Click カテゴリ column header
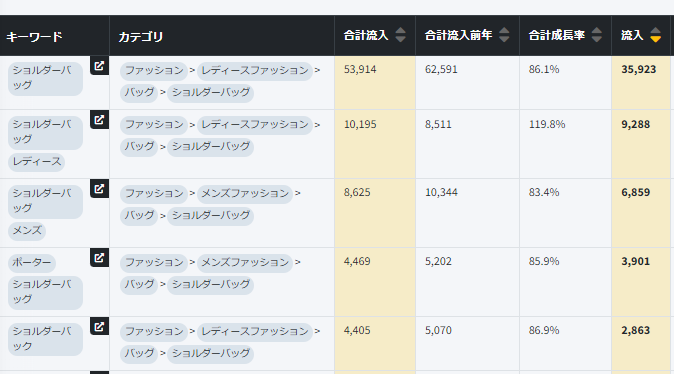The image size is (674, 374). pyautogui.click(x=141, y=37)
